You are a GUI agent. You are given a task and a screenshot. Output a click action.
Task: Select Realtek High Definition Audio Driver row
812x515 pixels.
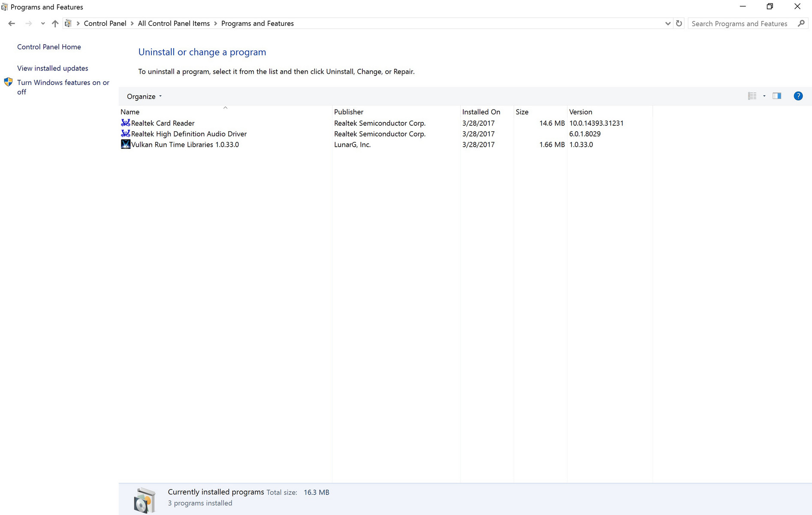(385, 134)
